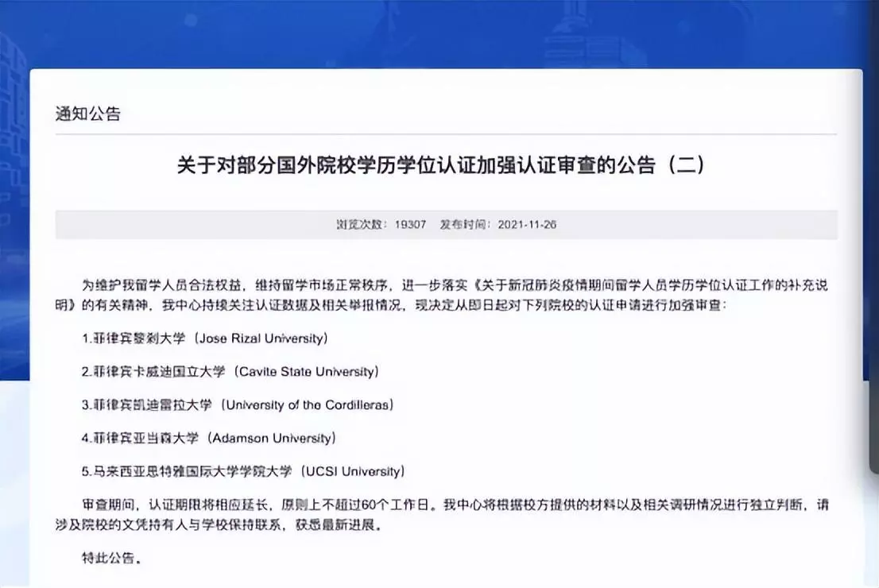The image size is (879, 588).
Task: Click the paragraph beginning 为维护我留学人员合法权益
Action: pos(442,296)
